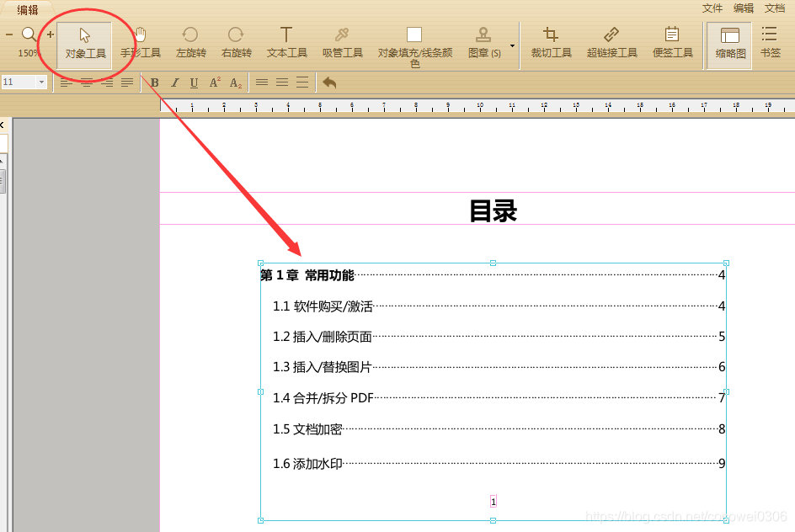Collapse the left sidebar panel

(x=3, y=123)
